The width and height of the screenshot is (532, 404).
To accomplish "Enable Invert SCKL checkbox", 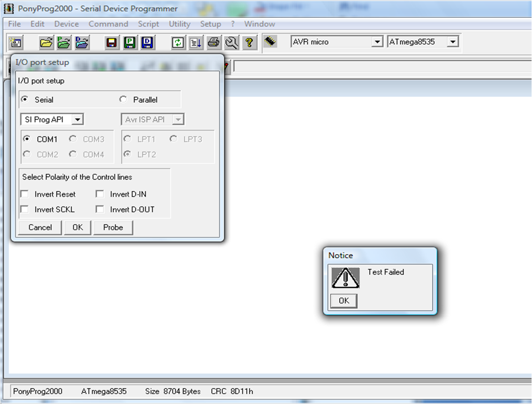I will click(25, 209).
